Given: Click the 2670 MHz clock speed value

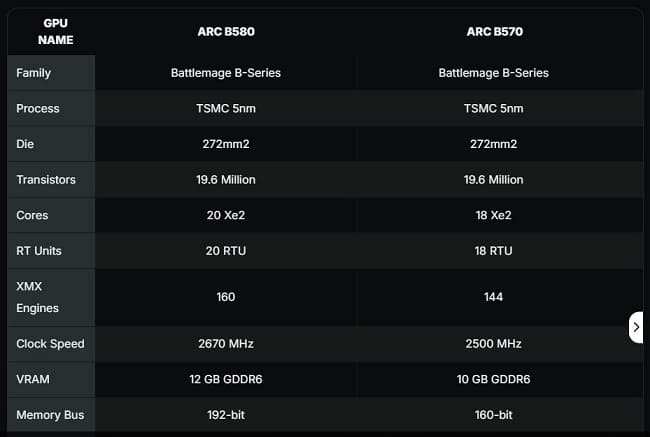Looking at the screenshot, I should point(226,344).
